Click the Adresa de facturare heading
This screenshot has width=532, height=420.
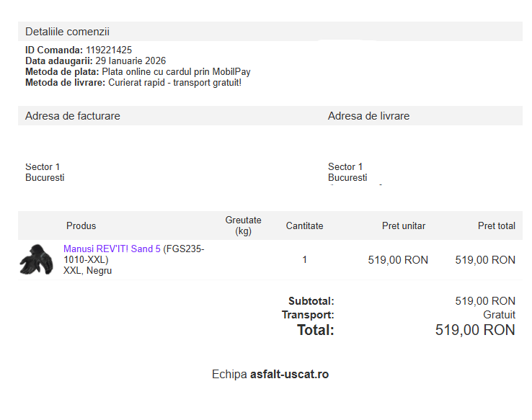click(73, 116)
